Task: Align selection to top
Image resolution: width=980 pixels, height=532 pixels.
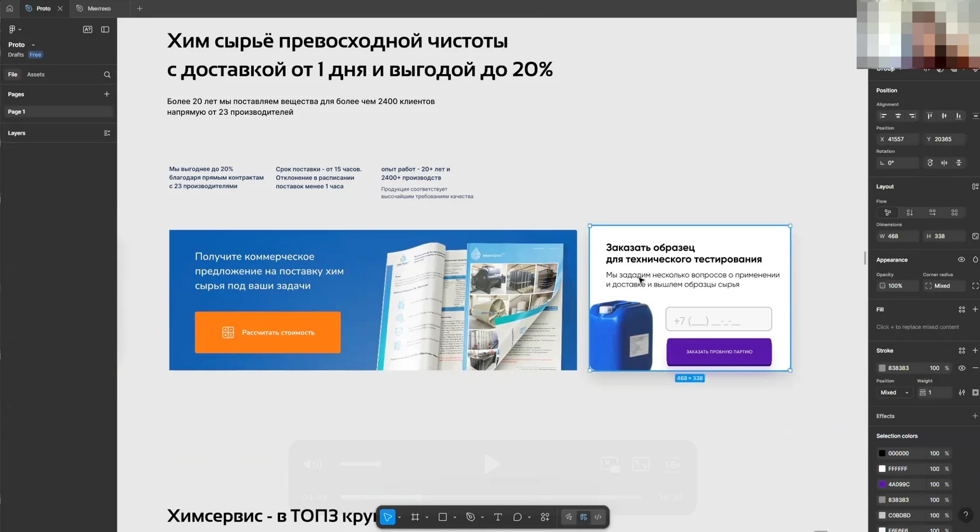Action: [x=930, y=116]
